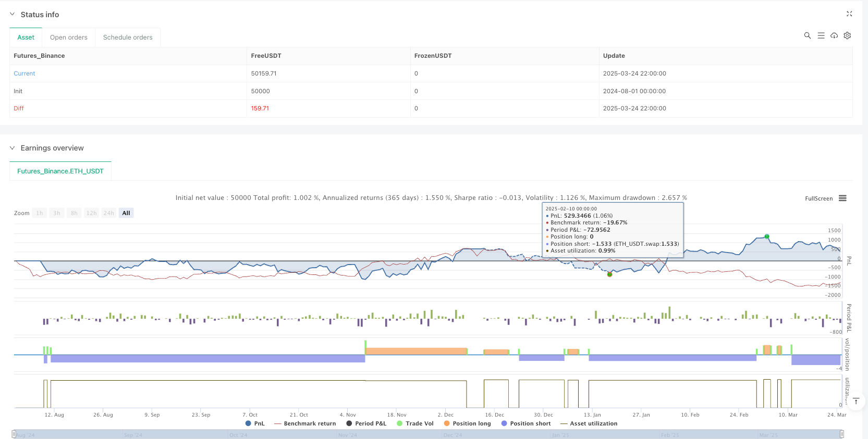
Task: Click the Current row label
Action: pyautogui.click(x=25, y=73)
